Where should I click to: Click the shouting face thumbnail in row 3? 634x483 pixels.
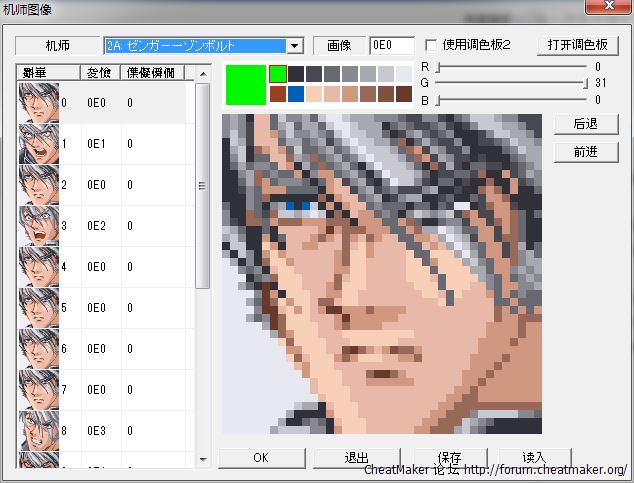[38, 226]
